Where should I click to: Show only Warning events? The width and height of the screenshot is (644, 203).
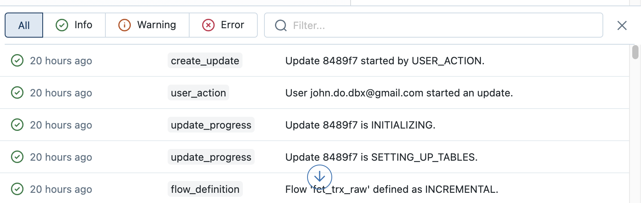click(x=147, y=25)
